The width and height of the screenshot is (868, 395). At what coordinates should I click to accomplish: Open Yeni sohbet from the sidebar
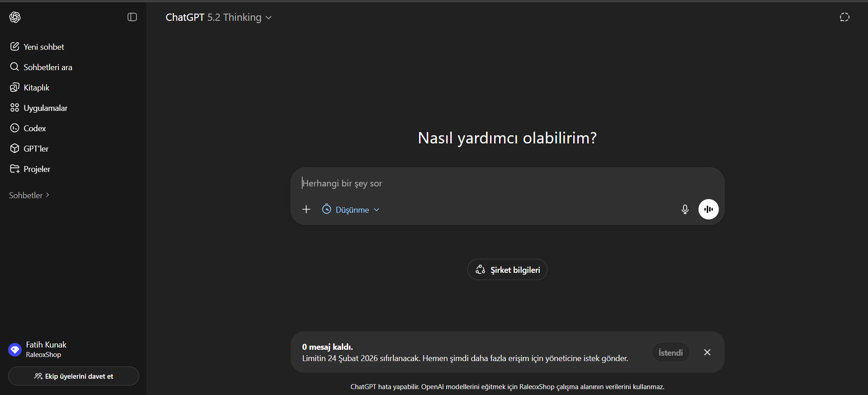click(73, 47)
